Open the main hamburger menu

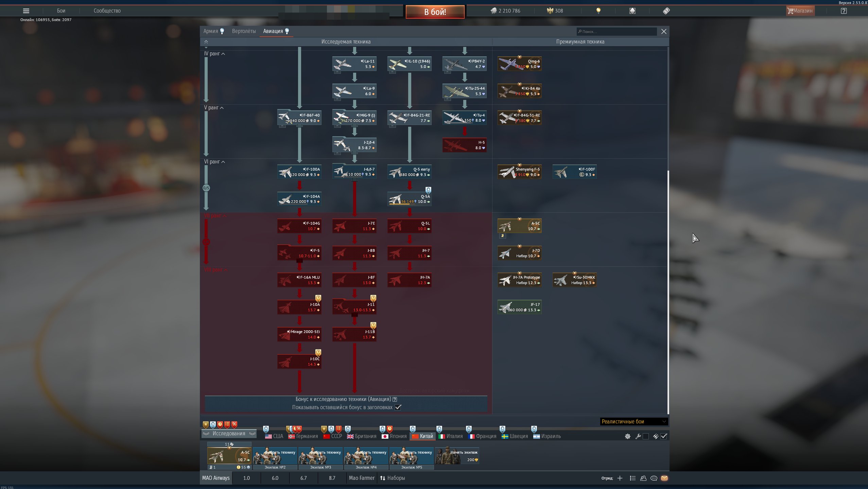point(26,11)
